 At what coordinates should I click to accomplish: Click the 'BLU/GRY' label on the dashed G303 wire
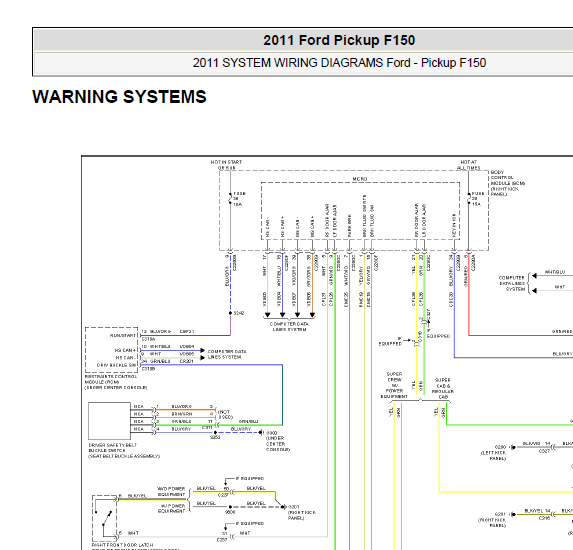tap(241, 429)
